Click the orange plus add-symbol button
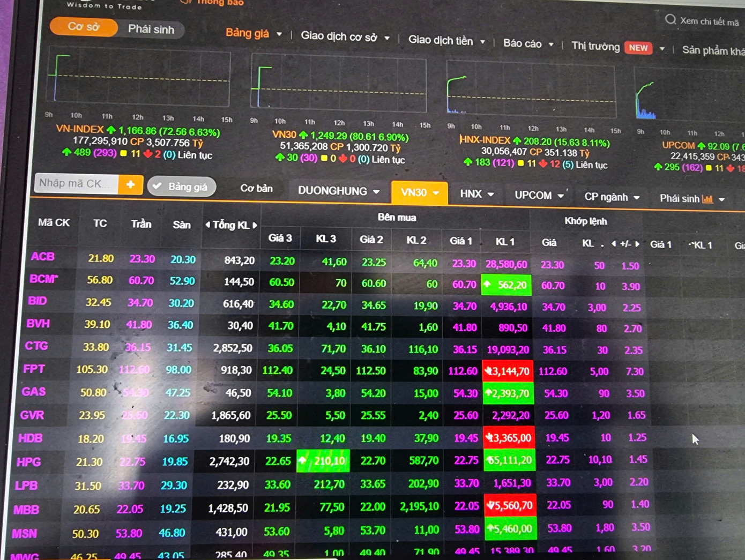This screenshot has height=560, width=745. pyautogui.click(x=130, y=185)
